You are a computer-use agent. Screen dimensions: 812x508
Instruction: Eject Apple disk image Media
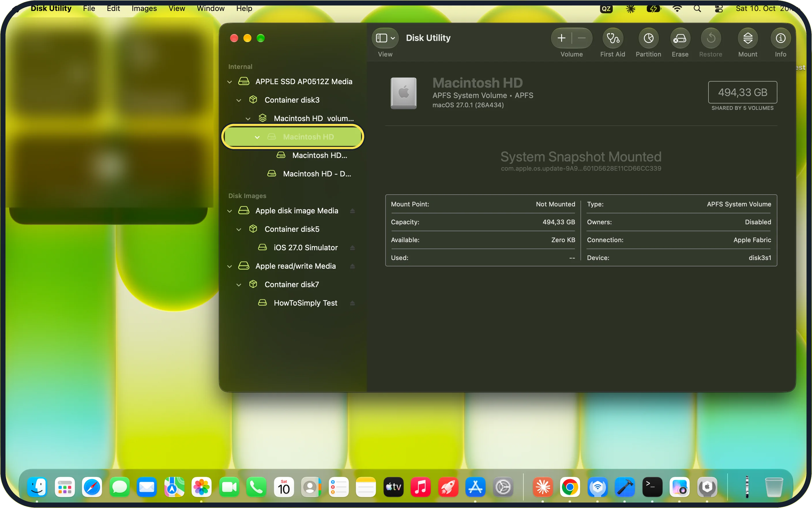click(352, 211)
